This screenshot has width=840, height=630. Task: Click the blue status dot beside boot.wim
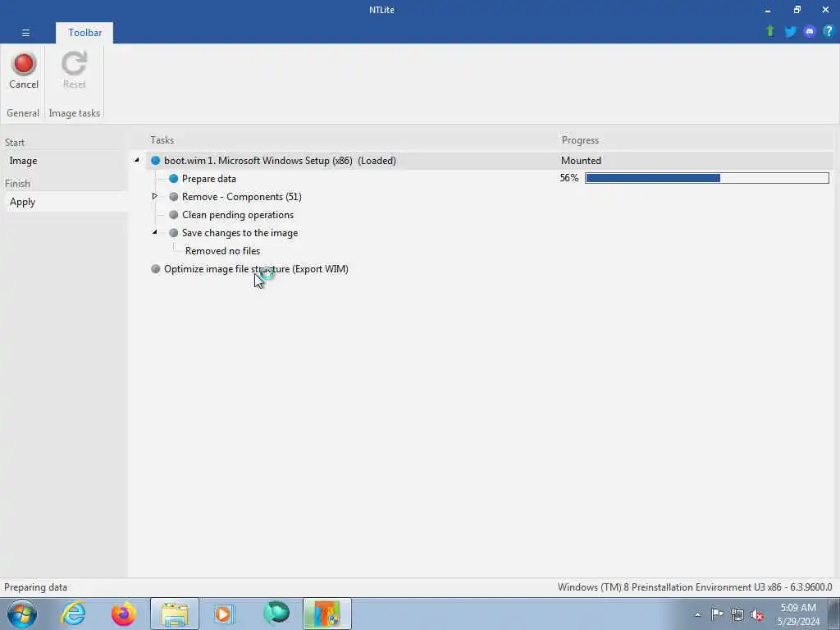pyautogui.click(x=155, y=161)
